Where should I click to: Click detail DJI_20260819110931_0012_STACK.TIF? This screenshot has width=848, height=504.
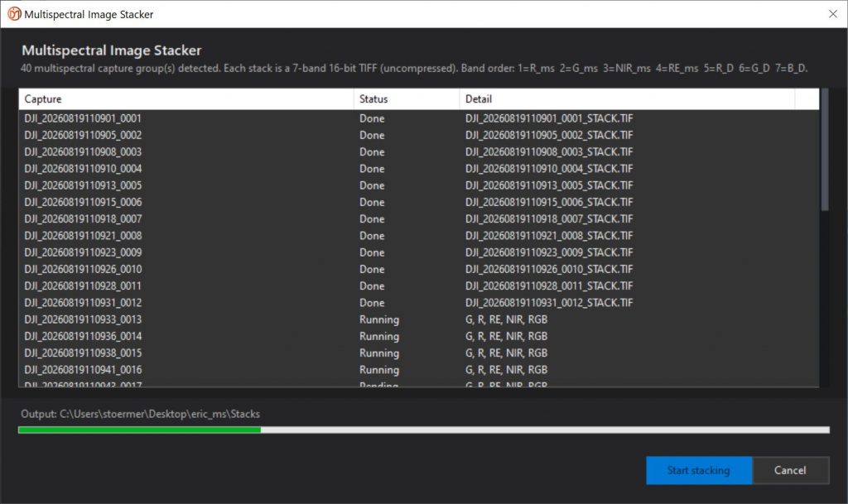(549, 303)
